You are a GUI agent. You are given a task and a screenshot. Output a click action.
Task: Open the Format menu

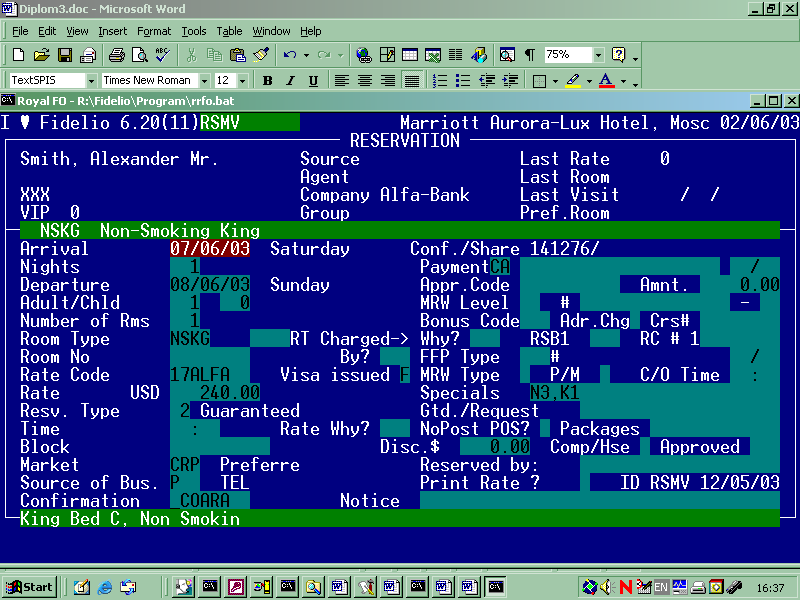click(x=154, y=31)
